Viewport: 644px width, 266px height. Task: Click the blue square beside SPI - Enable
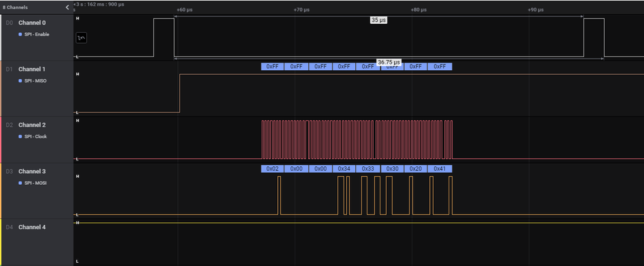coord(20,35)
